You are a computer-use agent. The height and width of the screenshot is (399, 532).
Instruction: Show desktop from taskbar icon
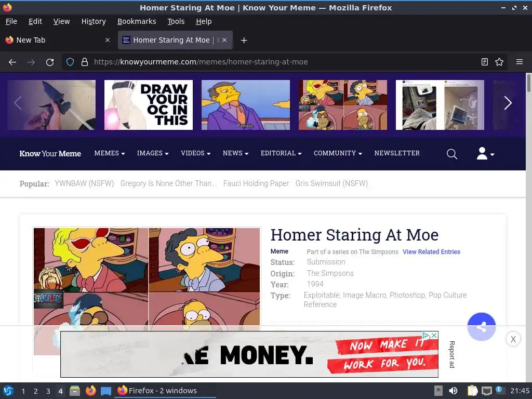(106, 391)
